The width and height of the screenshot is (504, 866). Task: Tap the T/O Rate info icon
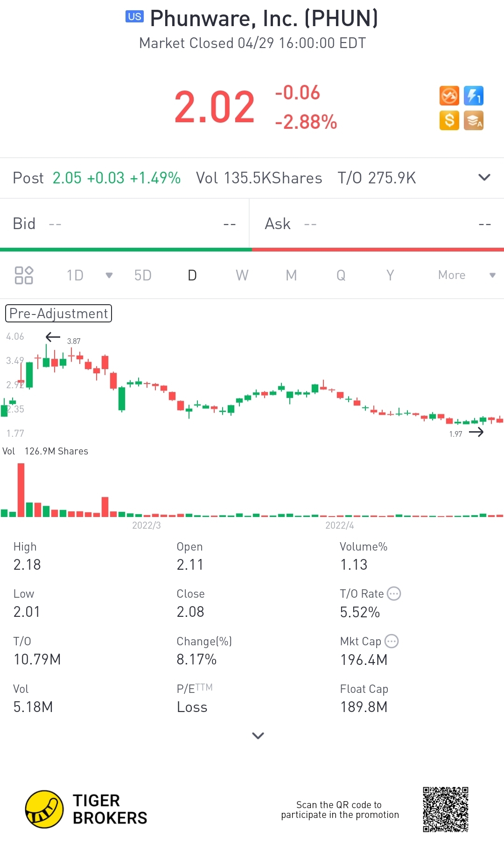click(394, 594)
